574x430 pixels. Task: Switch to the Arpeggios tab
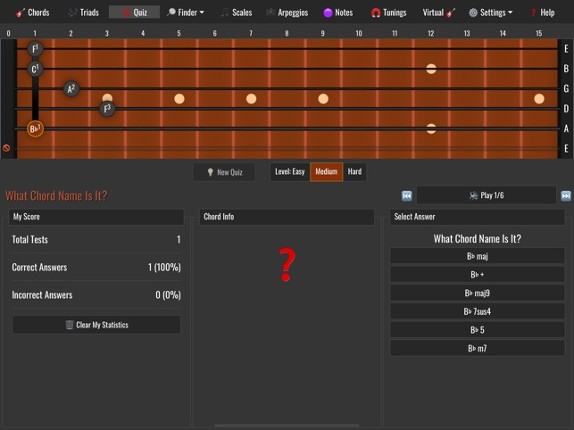pos(287,13)
